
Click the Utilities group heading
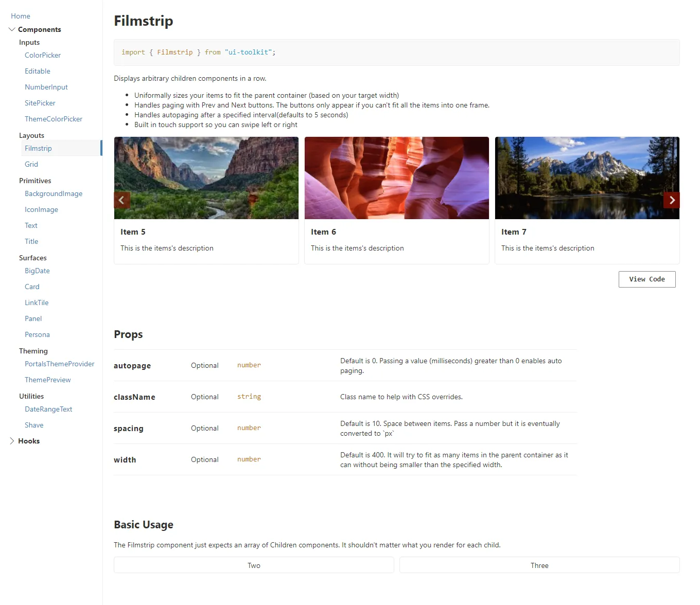(31, 396)
